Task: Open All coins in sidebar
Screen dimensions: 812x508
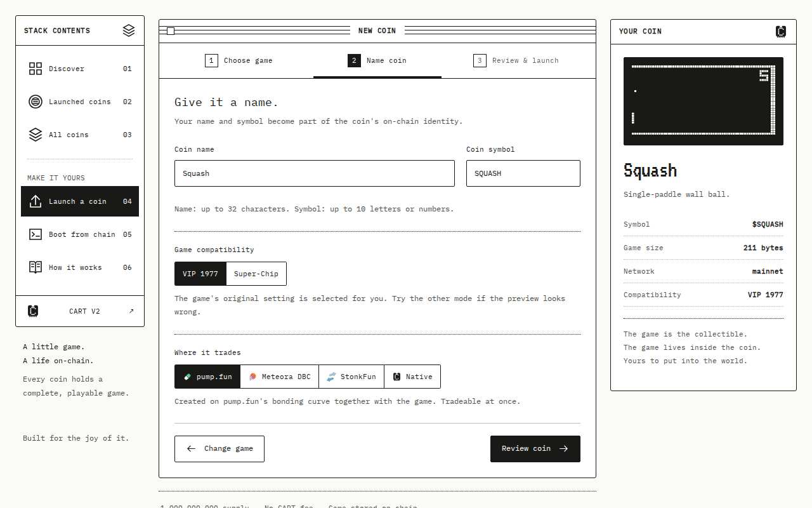Action: [x=80, y=135]
